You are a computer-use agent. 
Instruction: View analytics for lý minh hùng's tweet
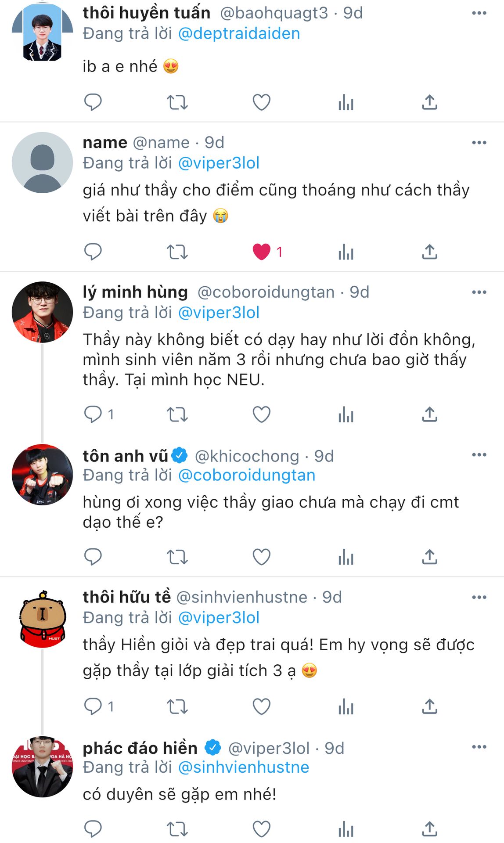click(346, 414)
